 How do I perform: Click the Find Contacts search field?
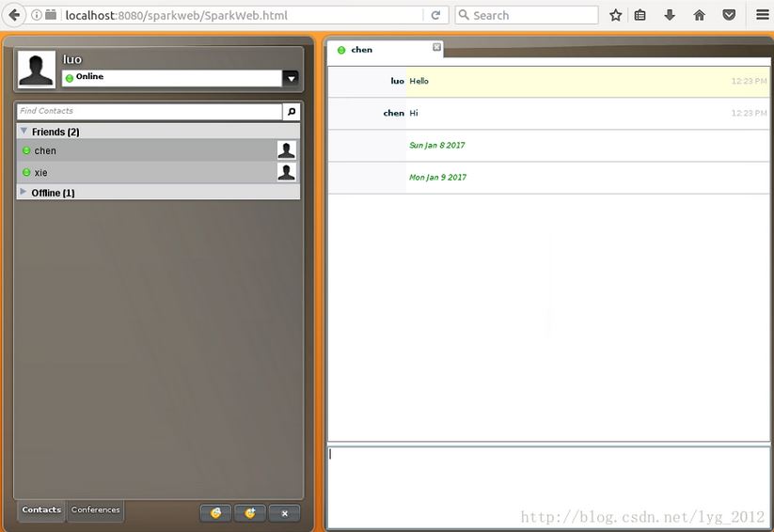[149, 112]
